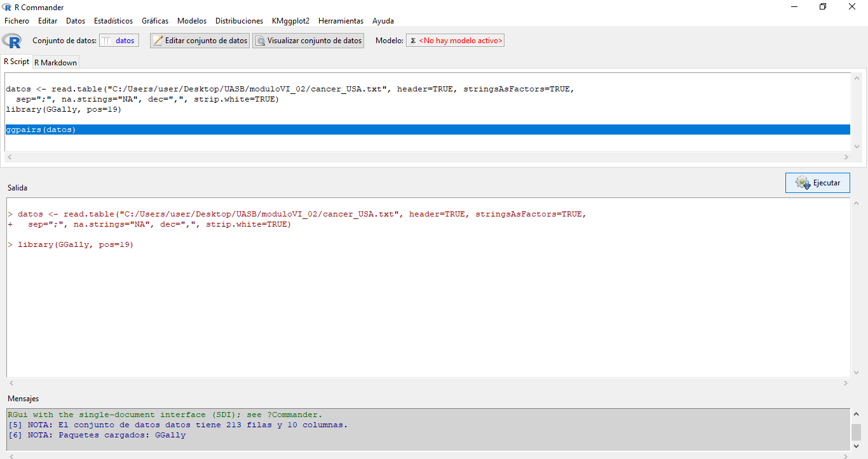Open the Fichero menu
The height and width of the screenshot is (459, 868).
(17, 21)
